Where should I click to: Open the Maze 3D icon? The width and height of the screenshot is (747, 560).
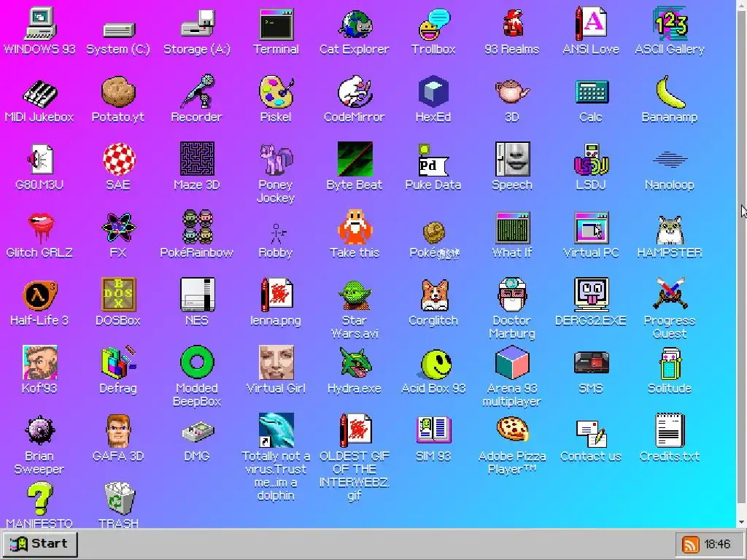coord(197,159)
